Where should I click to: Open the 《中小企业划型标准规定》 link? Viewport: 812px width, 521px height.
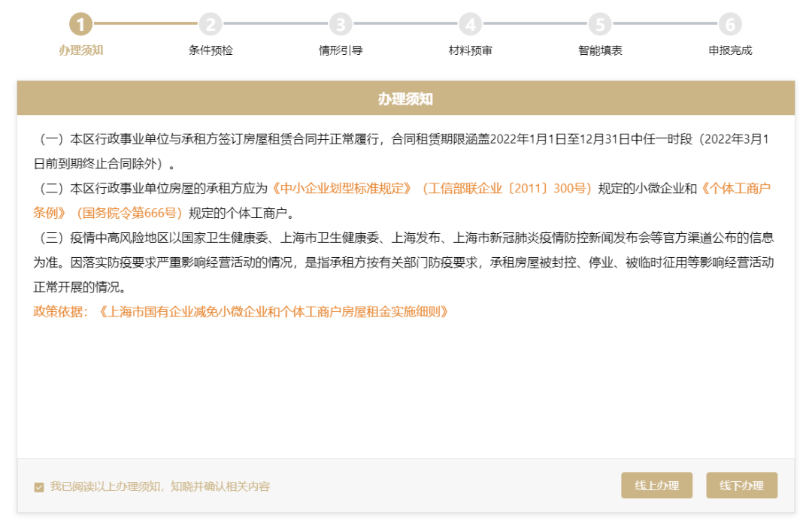tap(342, 188)
